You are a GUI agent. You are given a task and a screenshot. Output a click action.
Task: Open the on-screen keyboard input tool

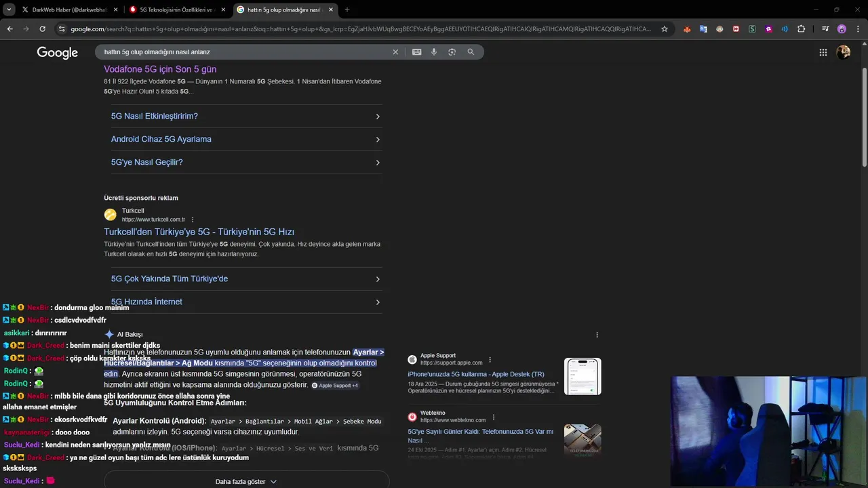416,52
